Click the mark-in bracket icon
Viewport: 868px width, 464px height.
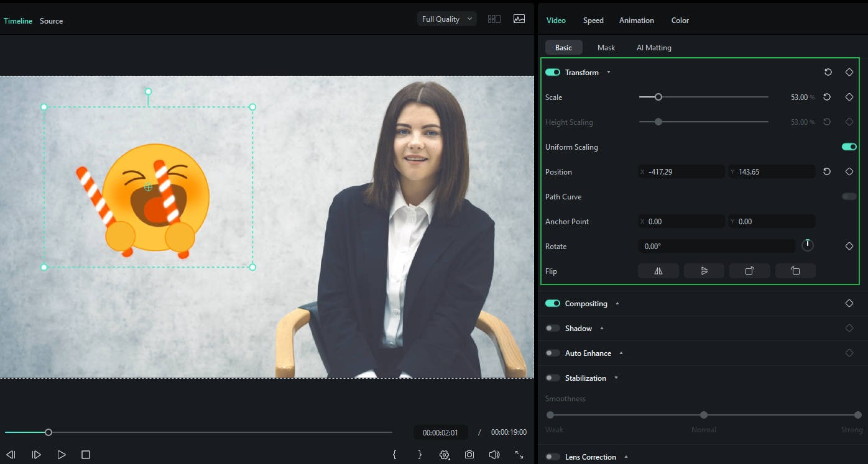tap(395, 455)
